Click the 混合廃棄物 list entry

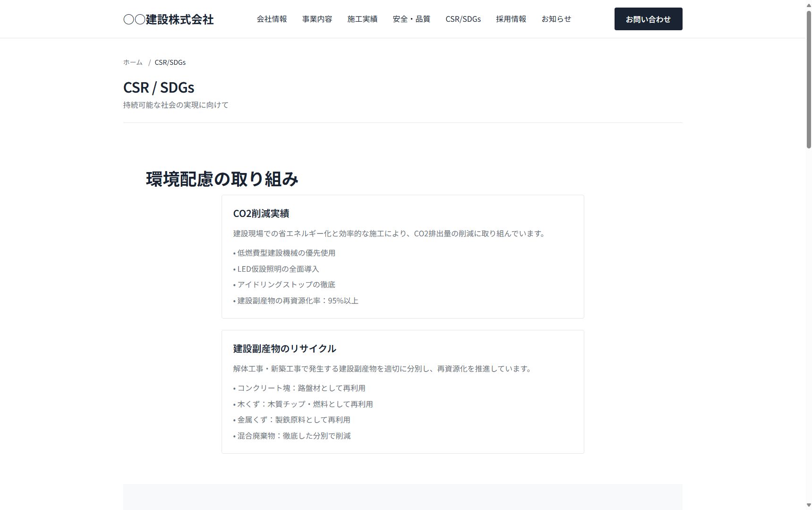pyautogui.click(x=294, y=436)
